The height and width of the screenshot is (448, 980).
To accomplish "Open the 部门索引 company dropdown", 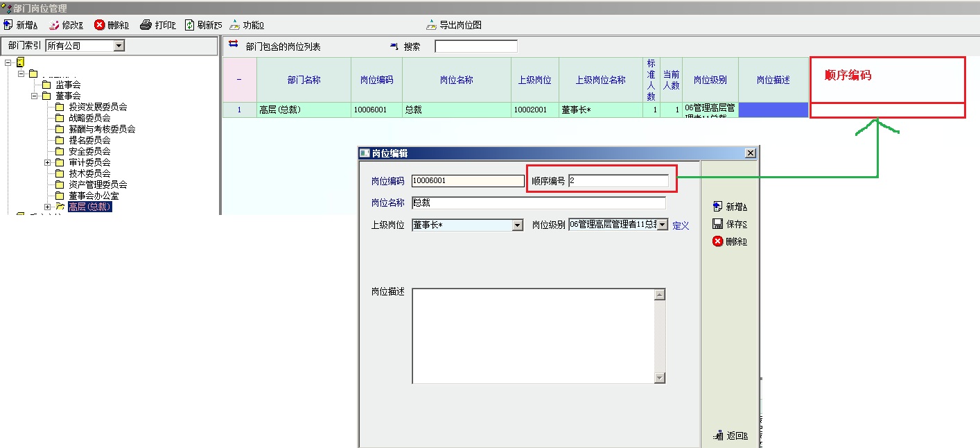I will [x=119, y=46].
